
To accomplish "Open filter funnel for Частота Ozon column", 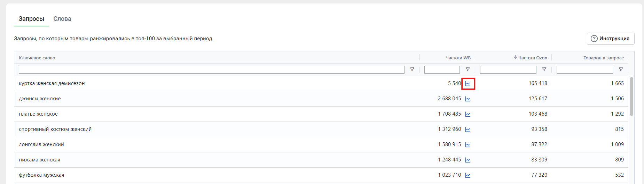I will [x=544, y=69].
